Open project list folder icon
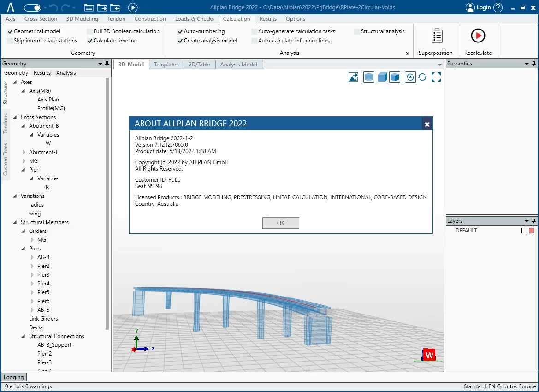This screenshot has width=539, height=392. click(89, 7)
